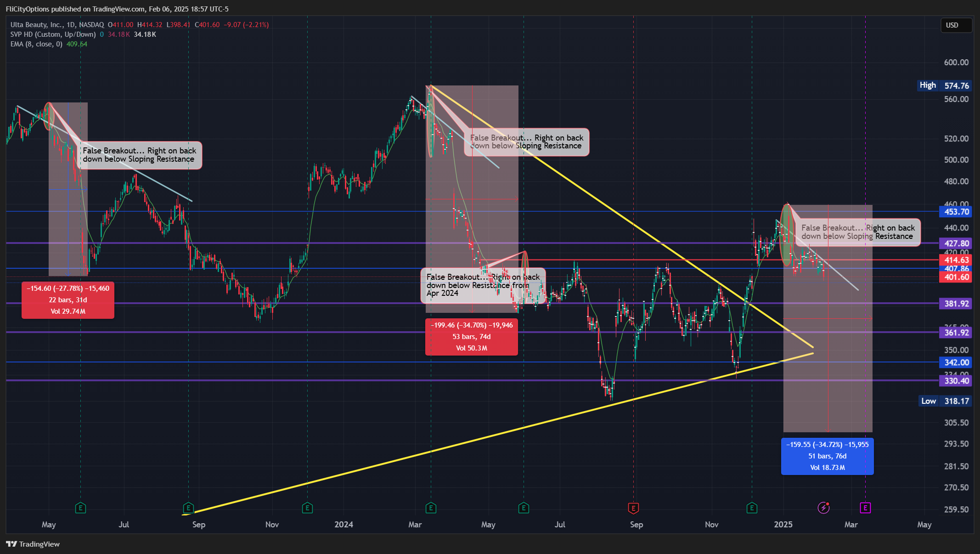Click the red 414.63 price label
This screenshot has width=980, height=554.
pyautogui.click(x=956, y=260)
